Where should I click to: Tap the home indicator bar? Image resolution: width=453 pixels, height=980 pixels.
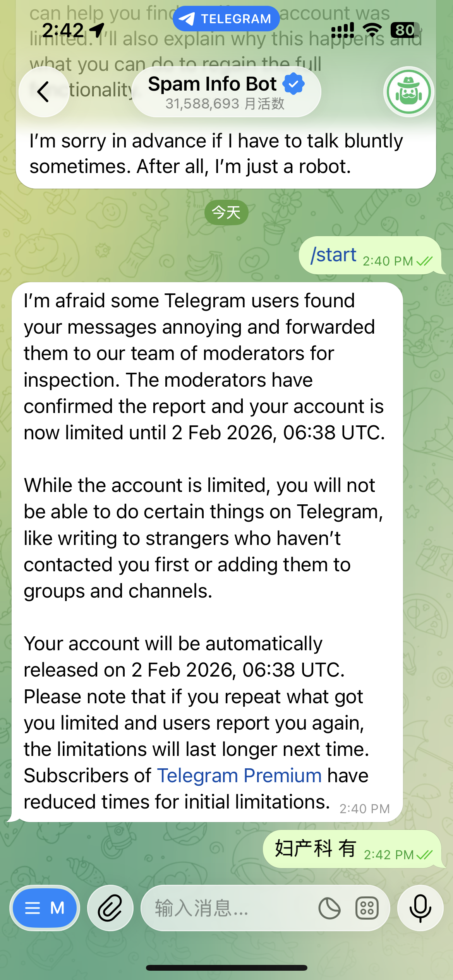click(226, 968)
